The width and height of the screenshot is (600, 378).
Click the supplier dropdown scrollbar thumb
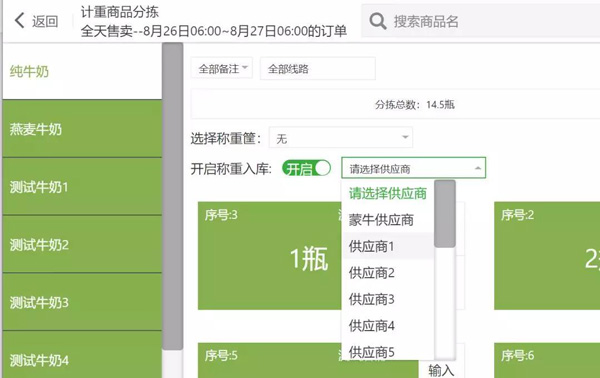click(x=445, y=214)
